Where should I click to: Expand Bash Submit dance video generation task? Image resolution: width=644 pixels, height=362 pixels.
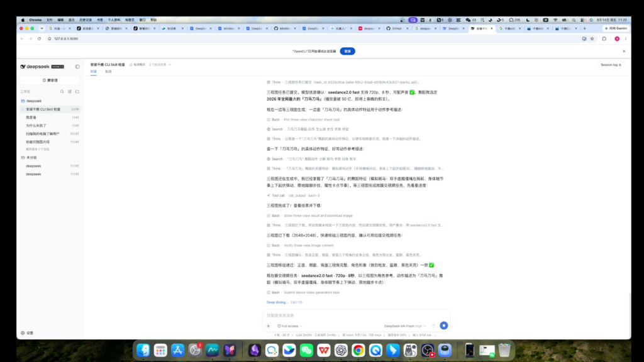pyautogui.click(x=304, y=293)
